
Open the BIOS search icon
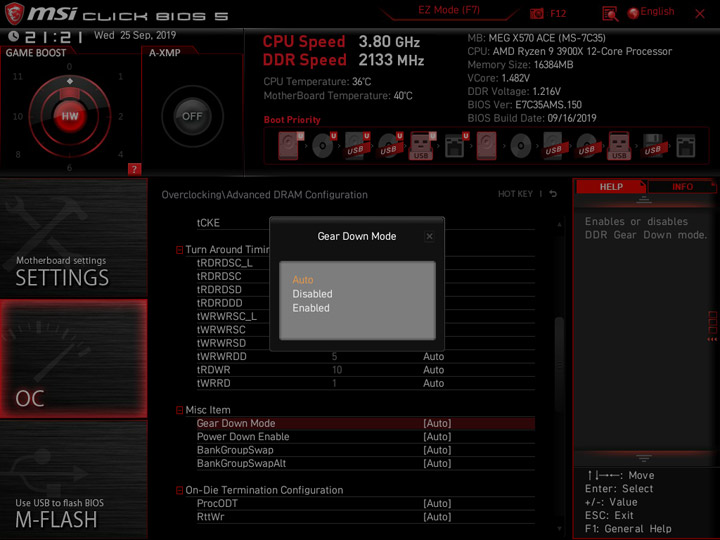click(610, 14)
